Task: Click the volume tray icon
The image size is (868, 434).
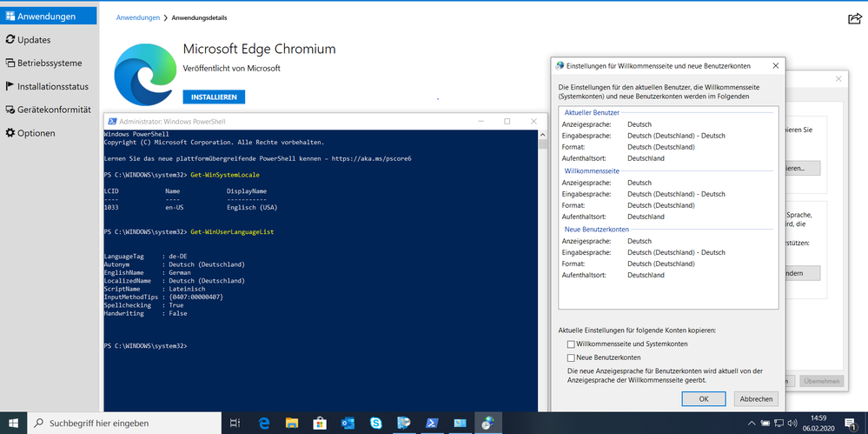Action: (x=792, y=423)
